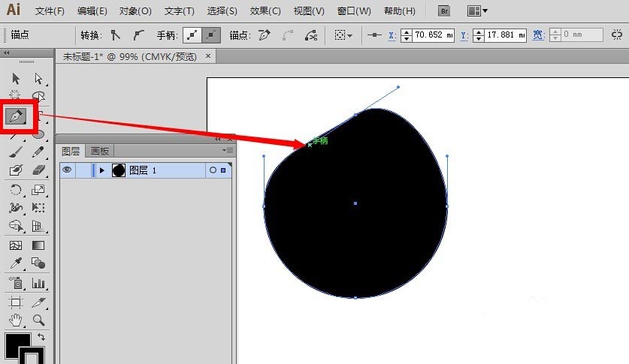Select the Rotate tool
Image resolution: width=629 pixels, height=364 pixels.
click(16, 189)
